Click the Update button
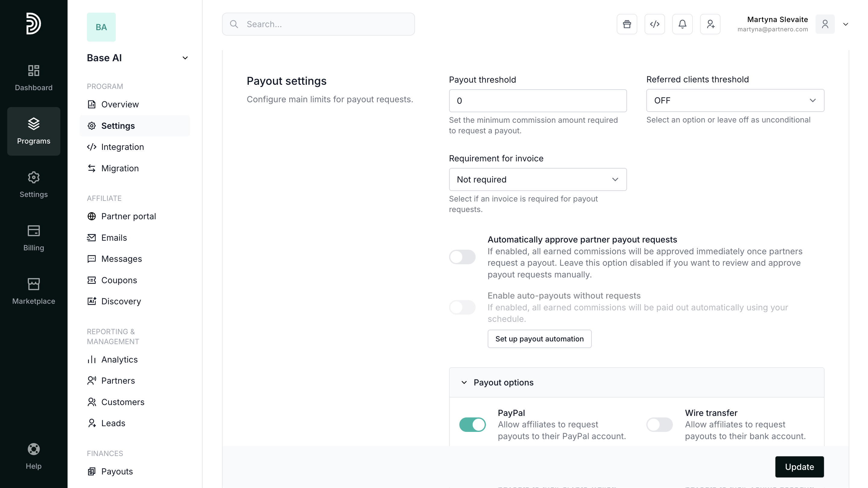868x488 pixels. [x=799, y=467]
